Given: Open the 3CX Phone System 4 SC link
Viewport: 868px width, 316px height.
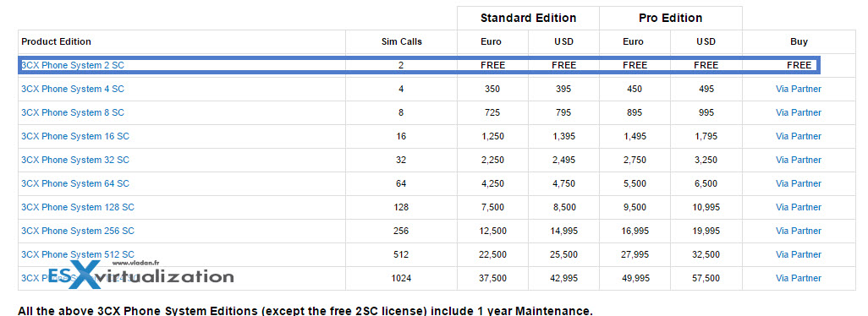Looking at the screenshot, I should [73, 89].
